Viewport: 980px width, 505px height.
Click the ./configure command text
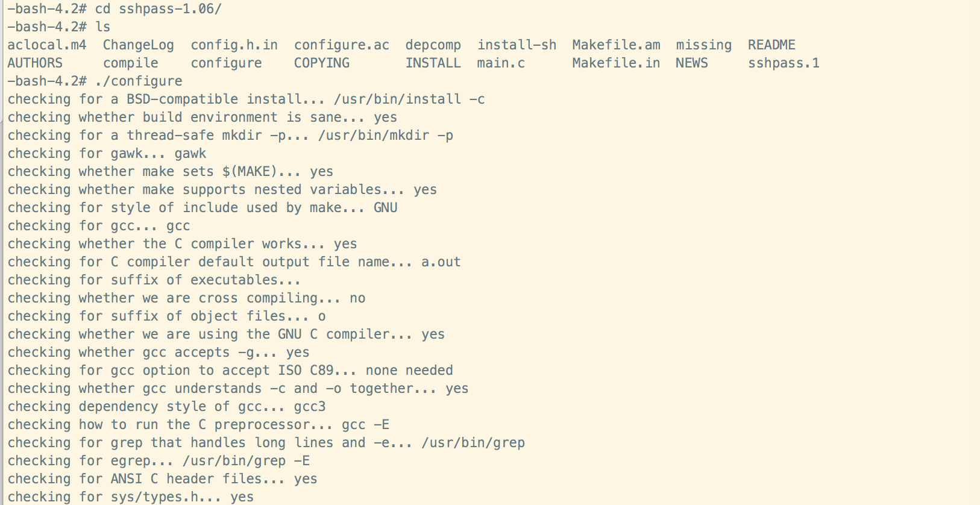tap(139, 82)
